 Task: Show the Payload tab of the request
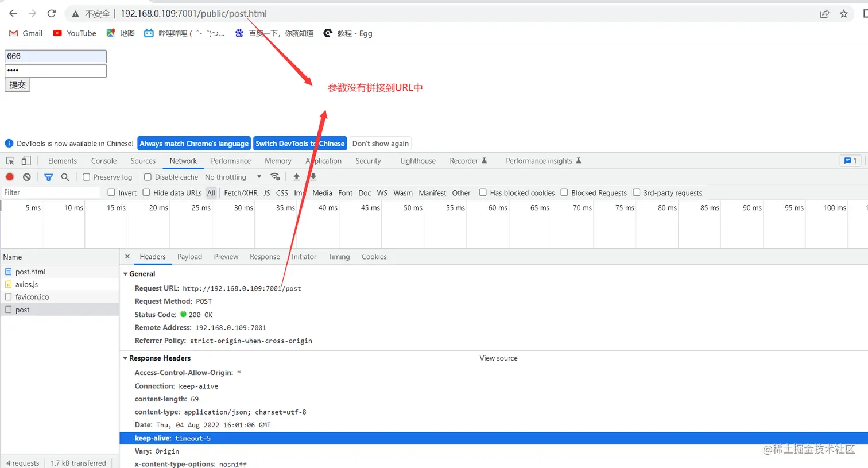[189, 257]
